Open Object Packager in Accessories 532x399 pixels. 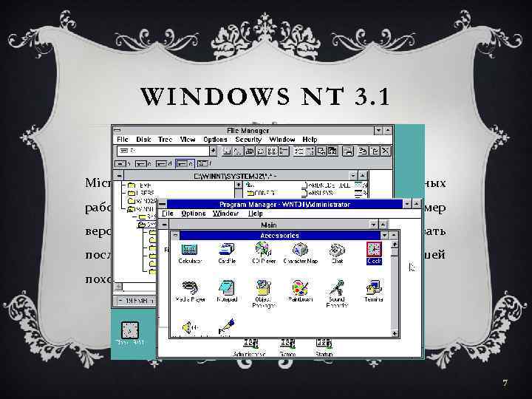coord(264,294)
